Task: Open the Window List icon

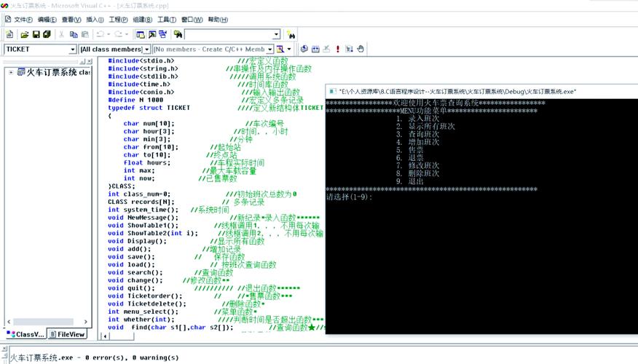Action: [162, 34]
